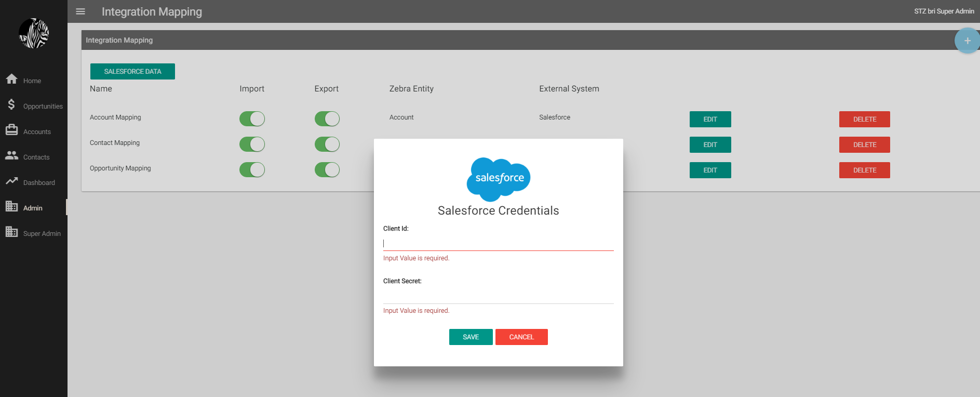980x397 pixels.
Task: Open the hamburger menu icon
Action: (x=80, y=11)
